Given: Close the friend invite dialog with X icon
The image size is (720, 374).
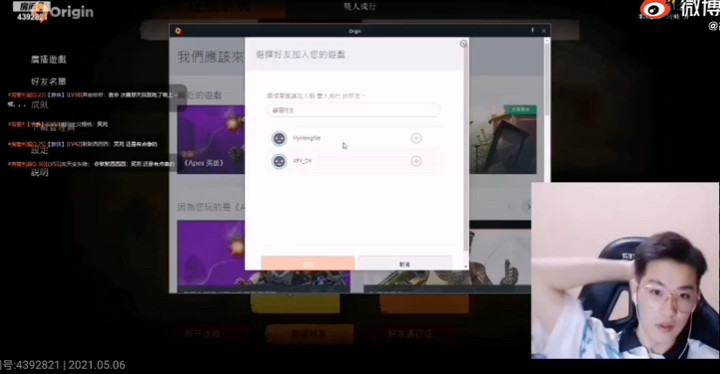Looking at the screenshot, I should point(463,44).
